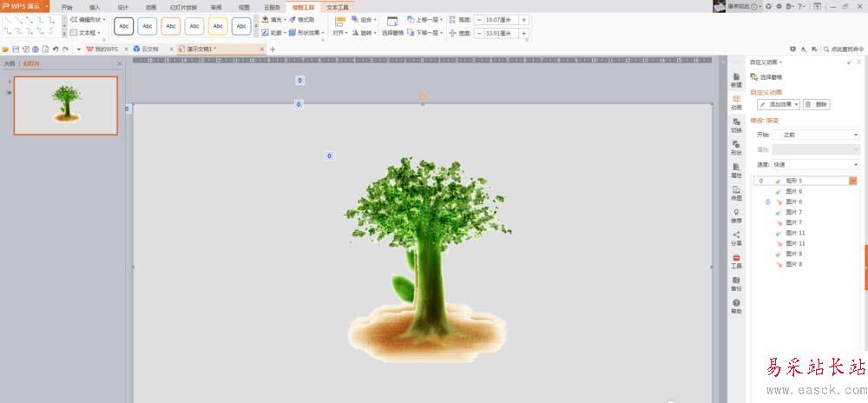Switch to the 云文档 document tab
Viewport: 868px width, 403px height.
pyautogui.click(x=150, y=50)
